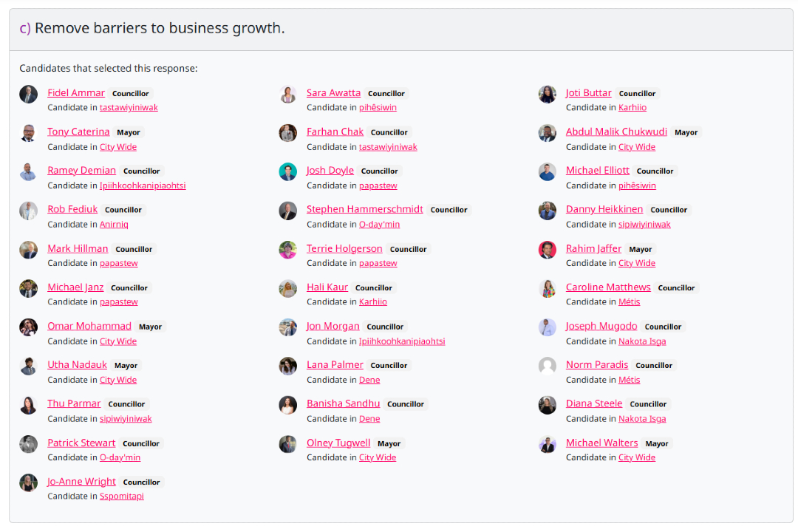Image resolution: width=798 pixels, height=532 pixels.
Task: Click Josh Doyle's teal avatar
Action: click(288, 171)
